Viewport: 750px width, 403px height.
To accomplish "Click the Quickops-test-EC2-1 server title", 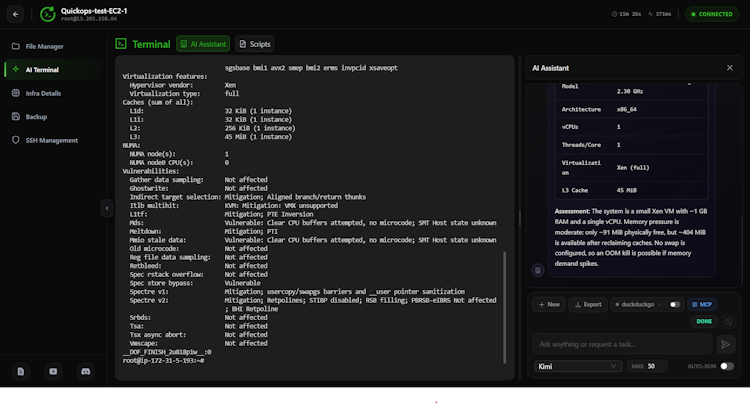I will tap(94, 11).
